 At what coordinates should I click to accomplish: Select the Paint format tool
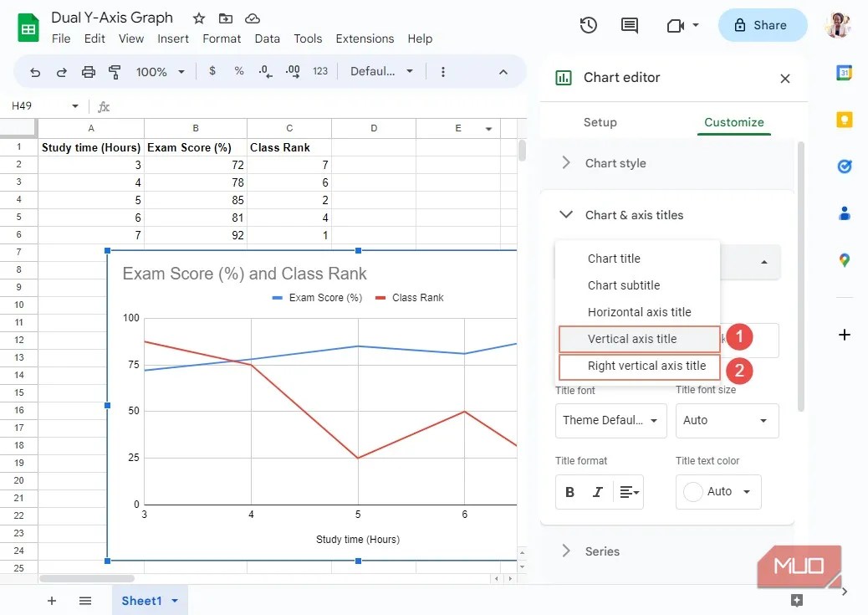(115, 72)
